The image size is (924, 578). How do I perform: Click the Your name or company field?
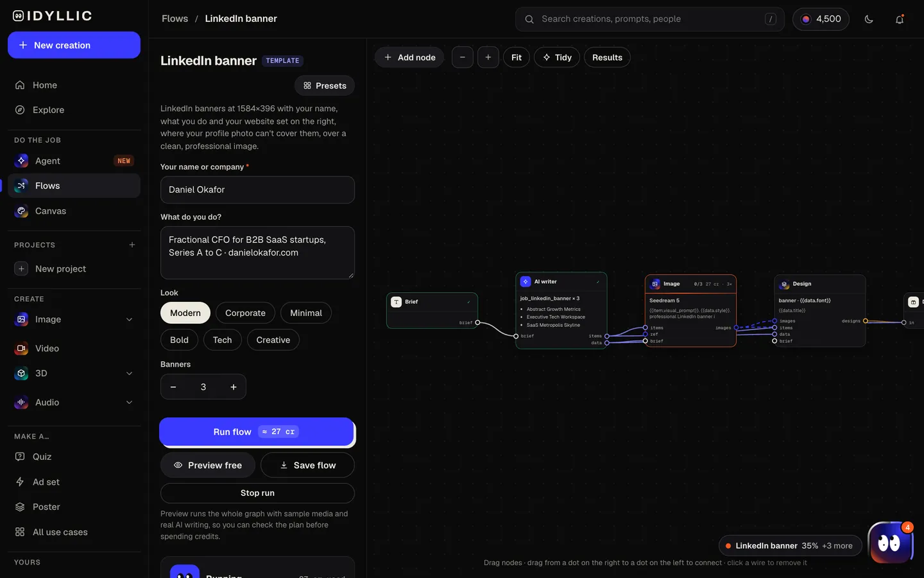[x=257, y=189]
